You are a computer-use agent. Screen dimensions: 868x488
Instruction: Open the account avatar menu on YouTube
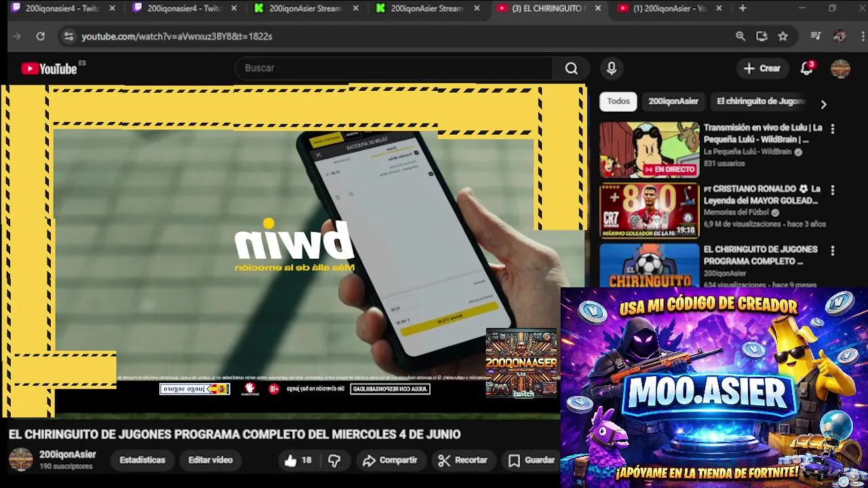click(x=840, y=68)
